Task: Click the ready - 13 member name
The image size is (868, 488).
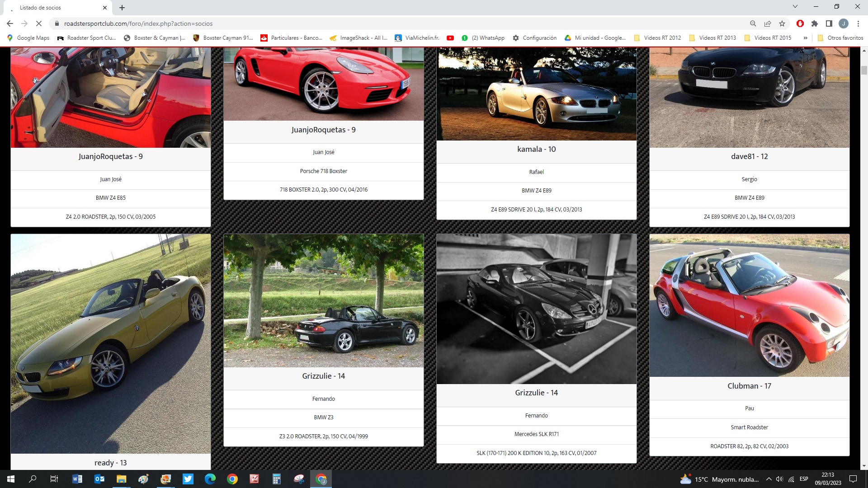Action: 111,463
